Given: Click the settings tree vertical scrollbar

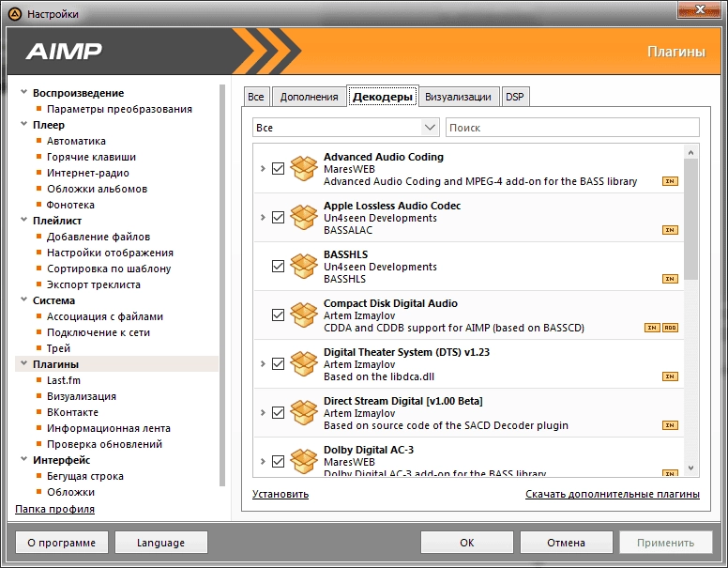Looking at the screenshot, I should coord(222,284).
